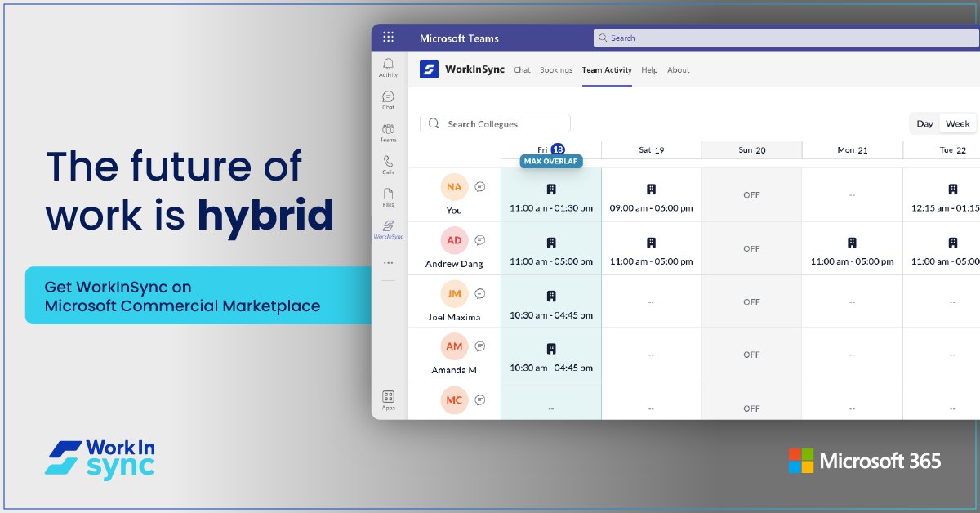The width and height of the screenshot is (980, 513).
Task: Click the Search Collegues field
Action: pos(495,123)
